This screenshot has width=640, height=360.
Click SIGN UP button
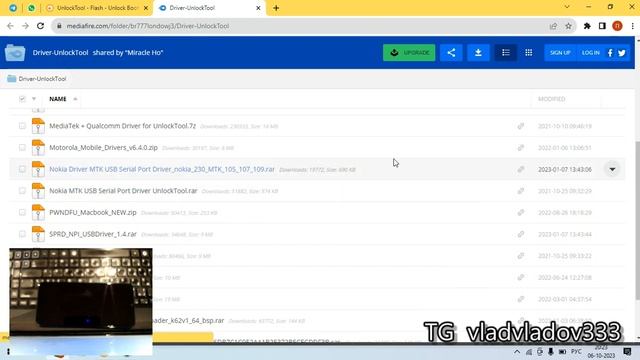pos(560,53)
